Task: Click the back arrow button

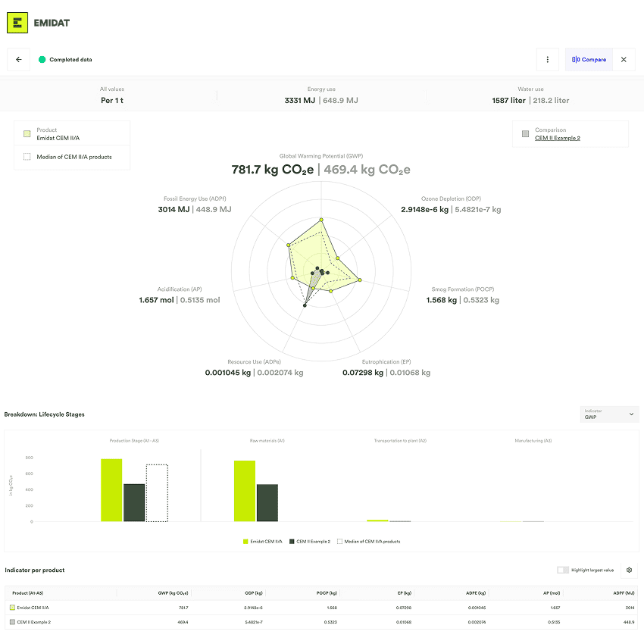Action: point(19,60)
